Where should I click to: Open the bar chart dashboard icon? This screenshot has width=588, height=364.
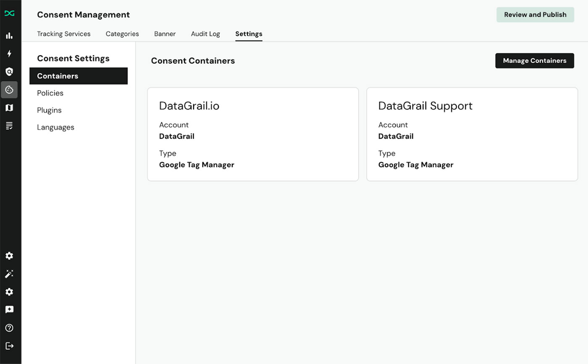[9, 36]
